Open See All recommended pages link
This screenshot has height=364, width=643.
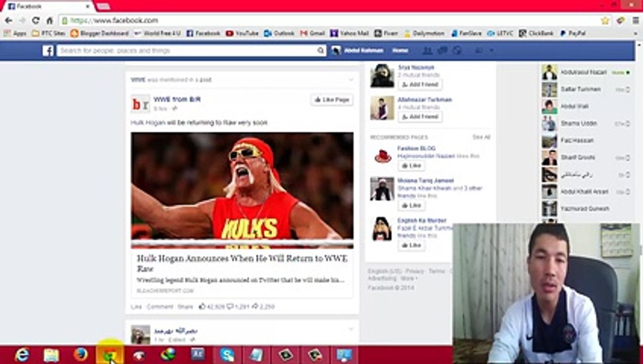click(x=481, y=138)
